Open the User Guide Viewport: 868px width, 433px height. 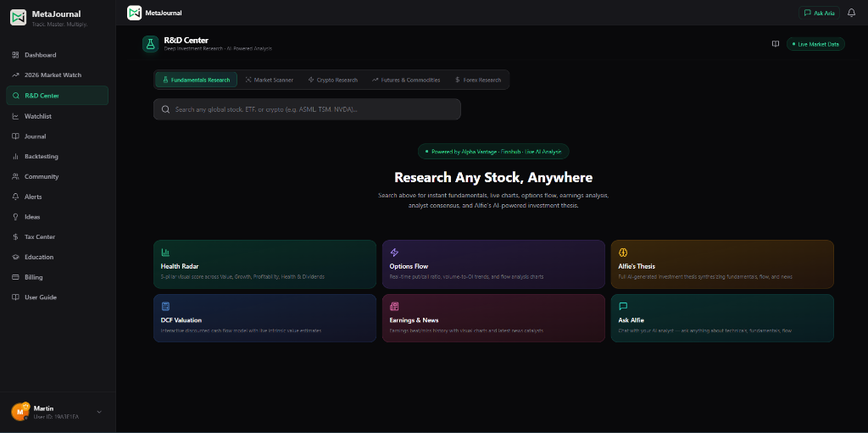[x=57, y=297]
